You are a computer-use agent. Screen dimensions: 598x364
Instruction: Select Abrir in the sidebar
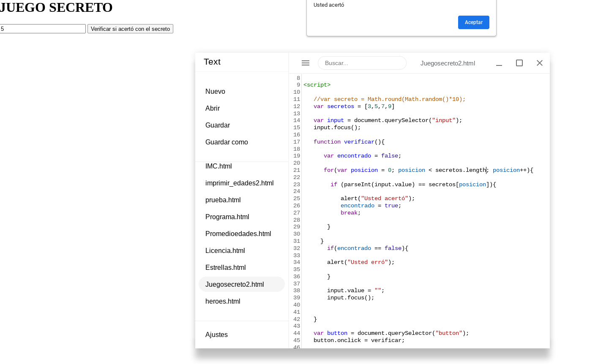point(213,108)
